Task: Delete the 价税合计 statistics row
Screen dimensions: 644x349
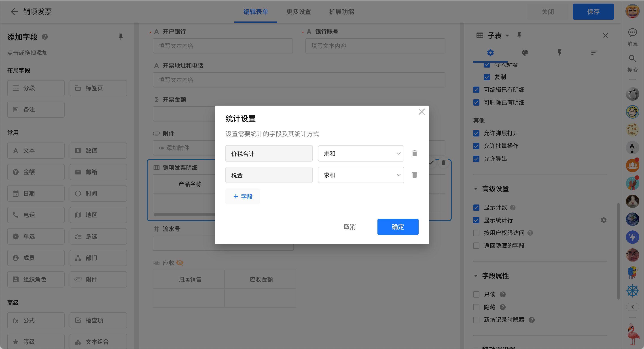Action: tap(414, 153)
